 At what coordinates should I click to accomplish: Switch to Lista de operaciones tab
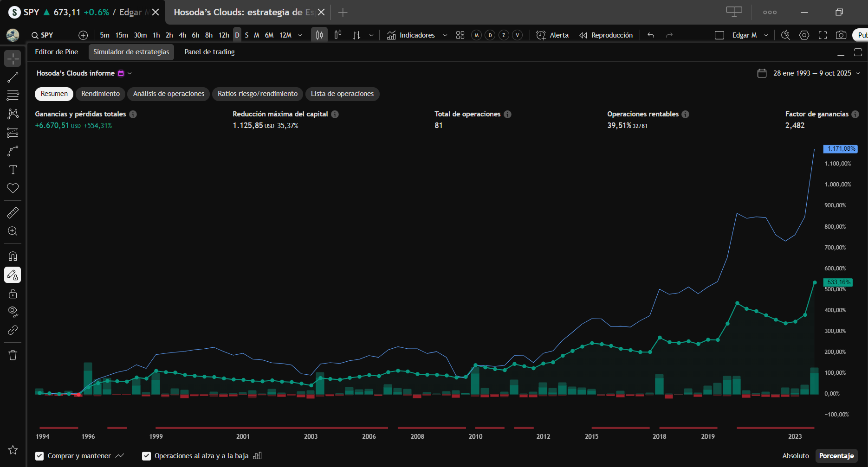(x=342, y=94)
